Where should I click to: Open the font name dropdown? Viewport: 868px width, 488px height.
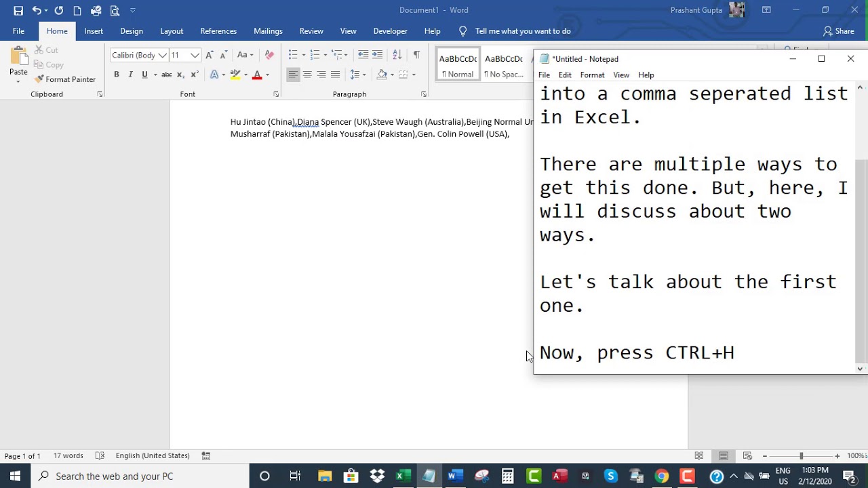[x=163, y=55]
